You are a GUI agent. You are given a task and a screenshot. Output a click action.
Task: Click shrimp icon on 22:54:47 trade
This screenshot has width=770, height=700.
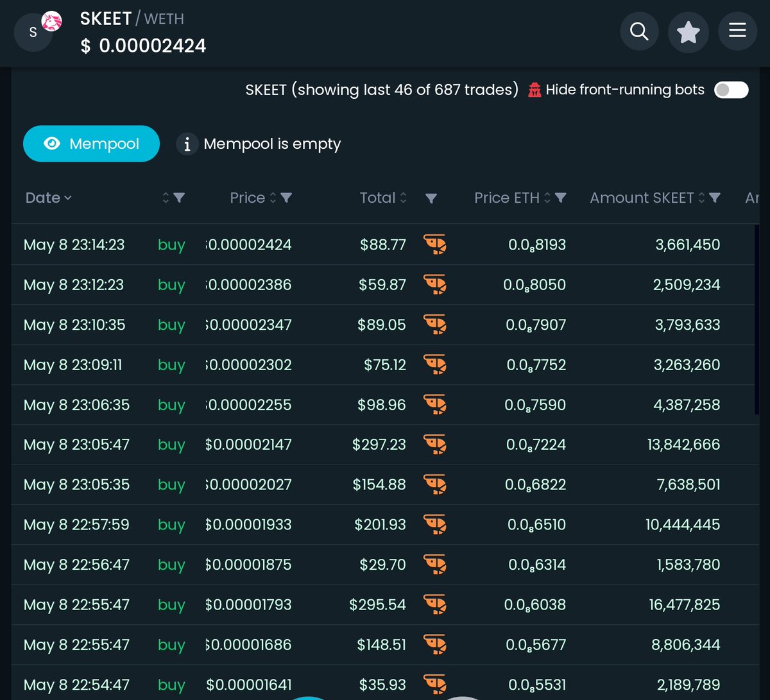coord(435,685)
